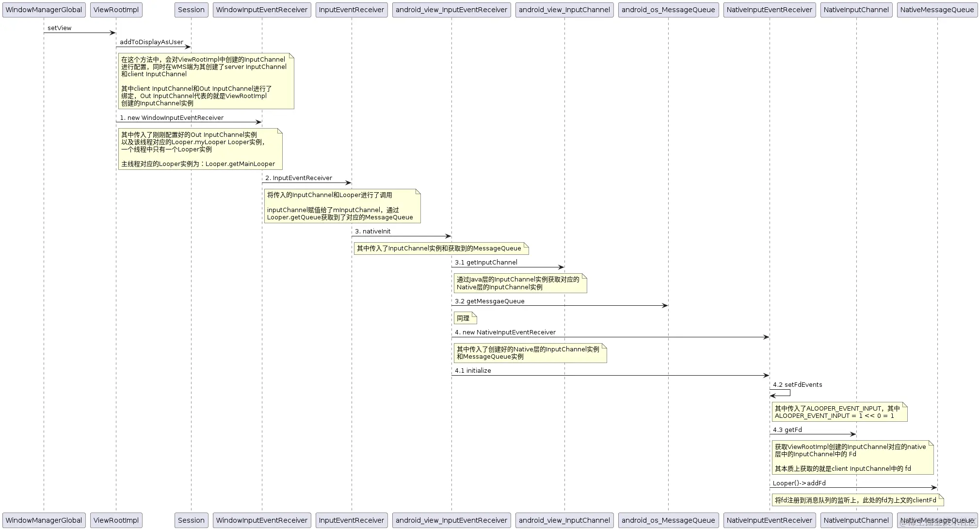980x530 pixels.
Task: Select the WindowManagerGlobal participant header at top
Action: tap(44, 9)
